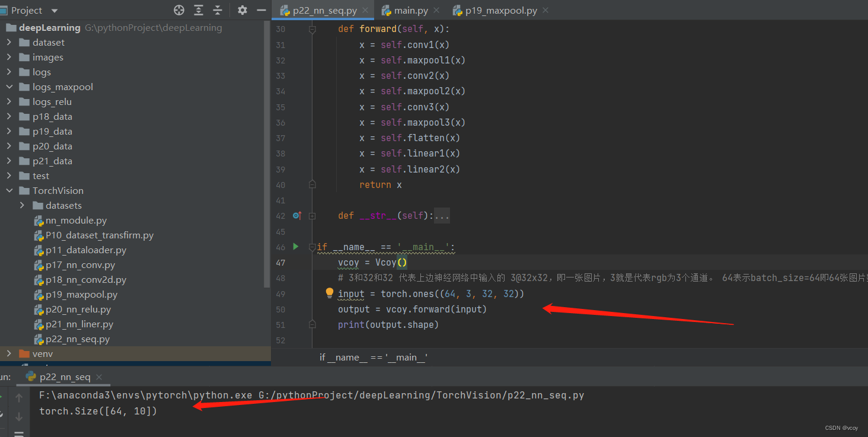Image resolution: width=868 pixels, height=437 pixels.
Task: Place cursor on 'return x' line
Action: (380, 184)
